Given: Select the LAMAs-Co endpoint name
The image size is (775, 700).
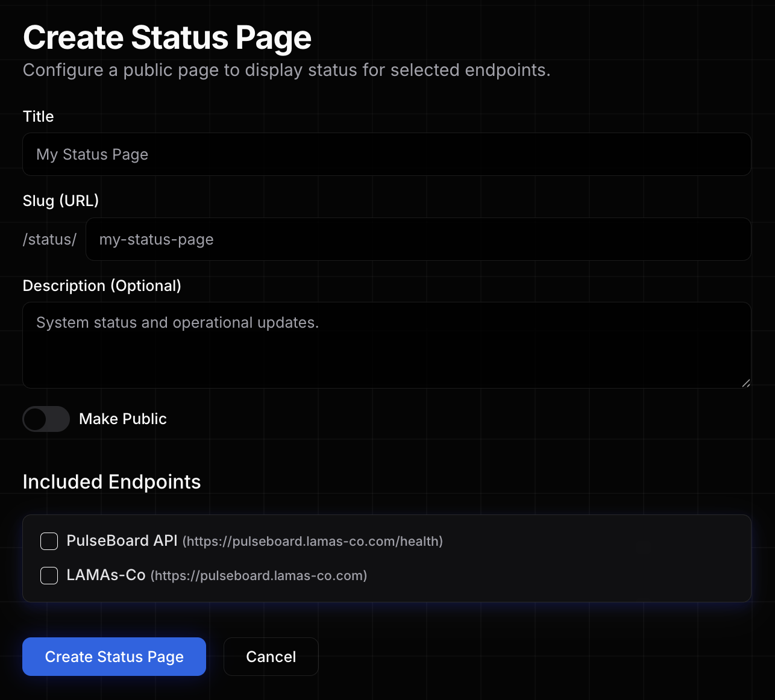Looking at the screenshot, I should tap(106, 575).
